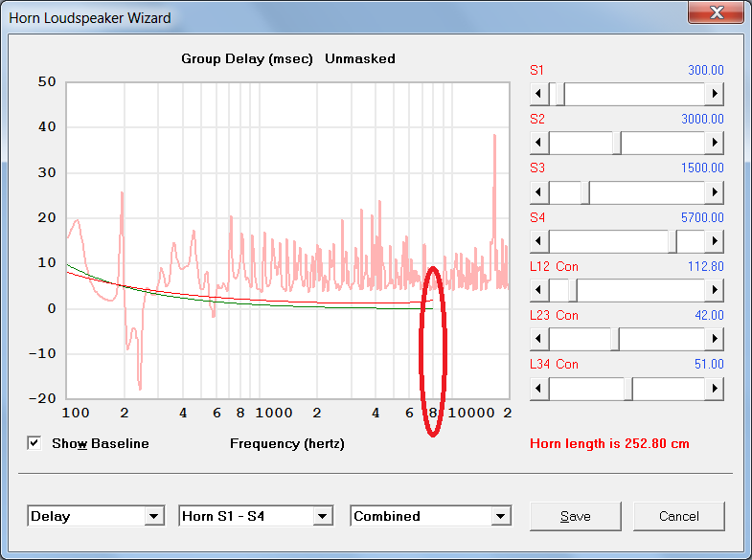This screenshot has width=752, height=560.
Task: Click the L12 slider thumb
Action: tap(573, 290)
